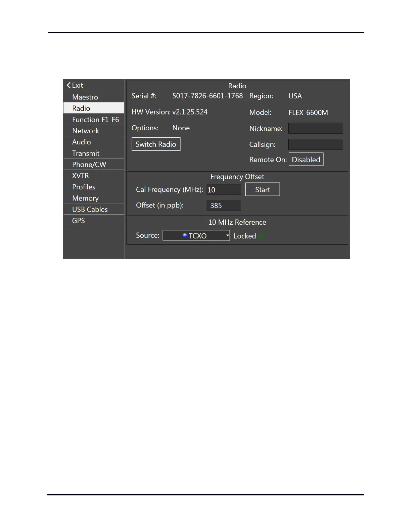411x532 pixels.
Task: Select the serial number 5017-7826-6601-1768
Action: click(x=208, y=96)
